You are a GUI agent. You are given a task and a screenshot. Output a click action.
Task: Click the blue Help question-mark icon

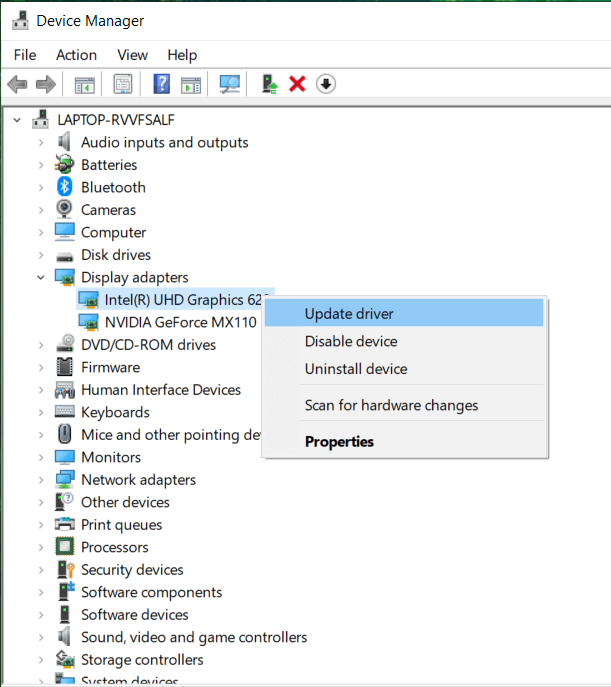tap(161, 84)
